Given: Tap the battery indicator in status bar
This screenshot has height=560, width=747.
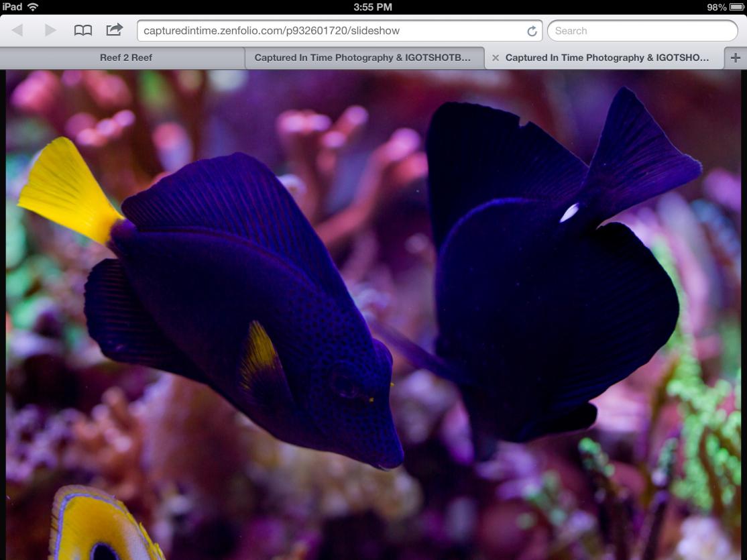Looking at the screenshot, I should coord(736,7).
